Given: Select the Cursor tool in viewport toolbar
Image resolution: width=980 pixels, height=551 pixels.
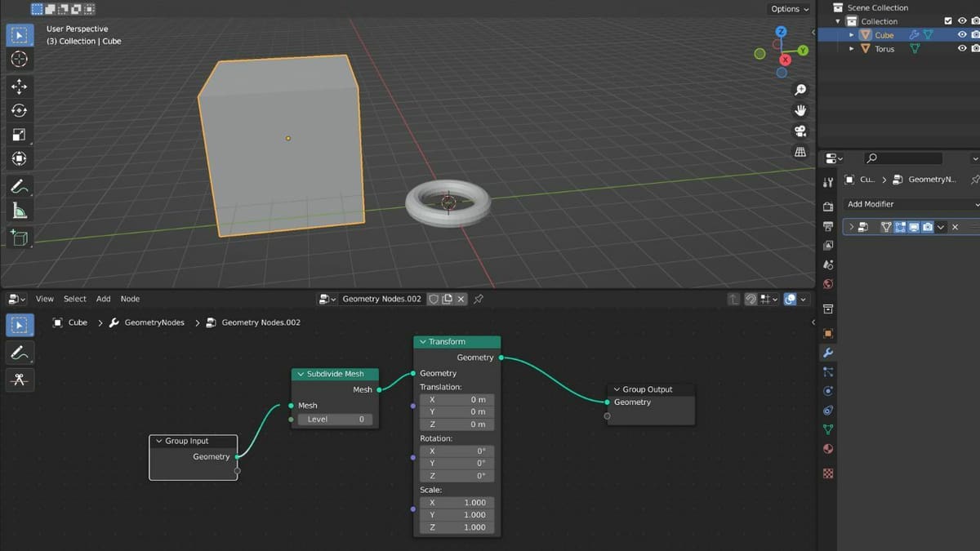Looking at the screenshot, I should point(20,59).
